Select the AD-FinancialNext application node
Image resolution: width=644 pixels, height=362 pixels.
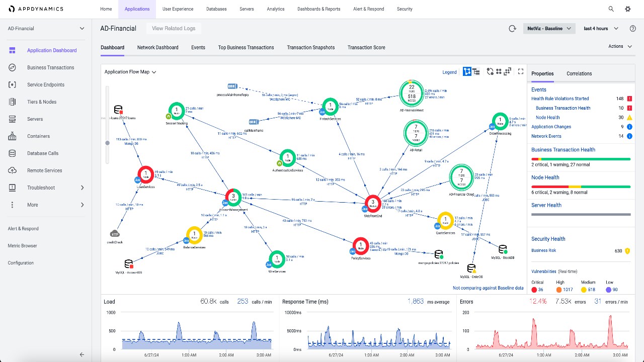tap(412, 94)
